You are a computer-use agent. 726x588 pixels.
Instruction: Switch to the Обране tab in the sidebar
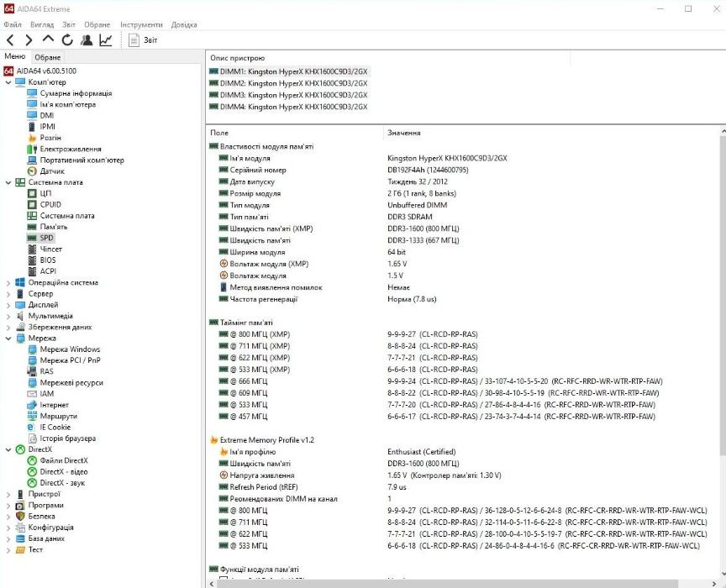click(48, 57)
